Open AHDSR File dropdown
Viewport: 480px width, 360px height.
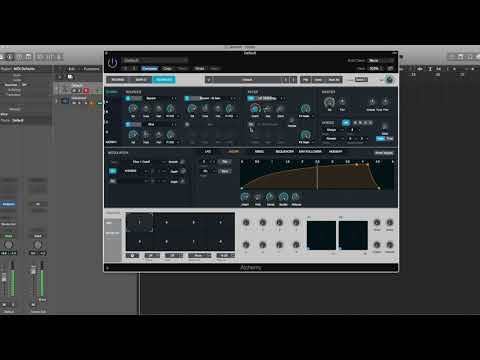225,162
